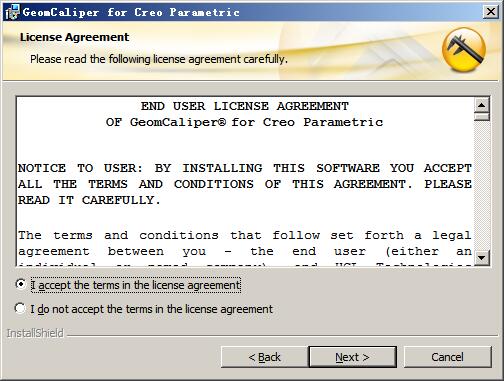The width and height of the screenshot is (504, 381).
Task: Select I do not accept radio button
Action: [20, 308]
